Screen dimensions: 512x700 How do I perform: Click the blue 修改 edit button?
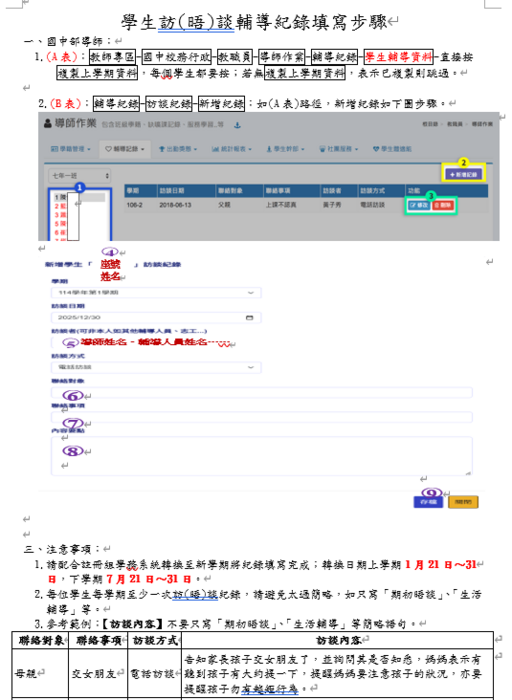pos(419,205)
